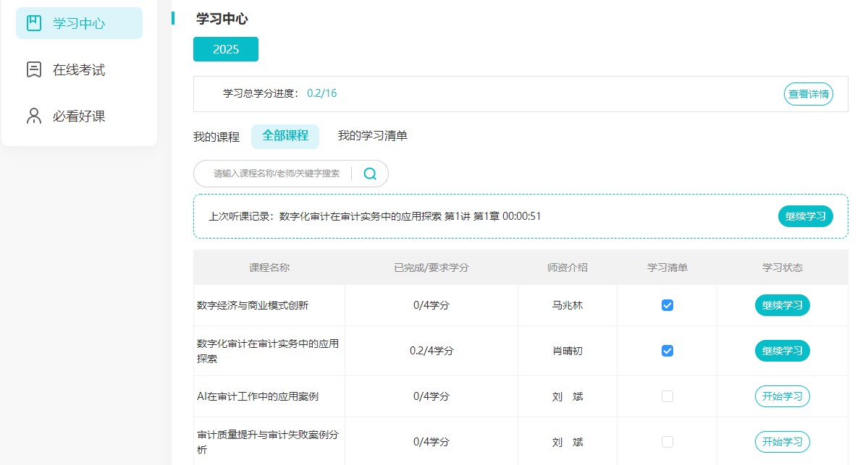Click the 学习中心 bookmark icon in sidebar
Screen dimensions: 868x465
(33, 22)
